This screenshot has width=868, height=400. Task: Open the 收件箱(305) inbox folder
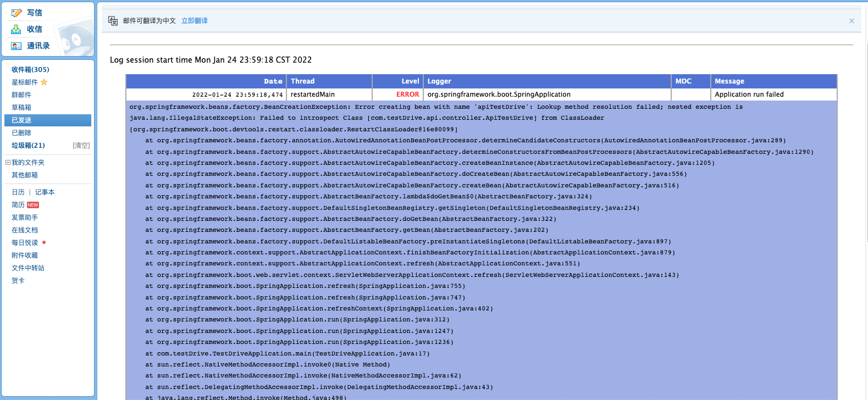coord(30,70)
